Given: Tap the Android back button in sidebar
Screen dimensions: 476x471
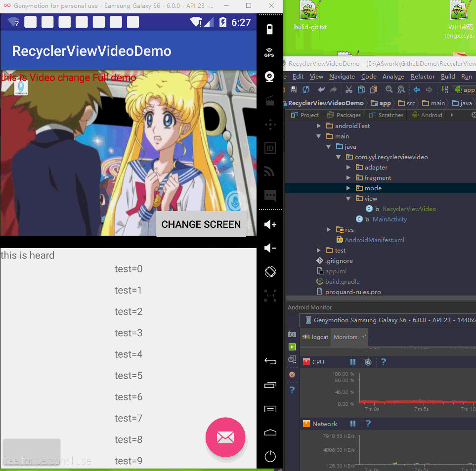Looking at the screenshot, I should coord(270,361).
